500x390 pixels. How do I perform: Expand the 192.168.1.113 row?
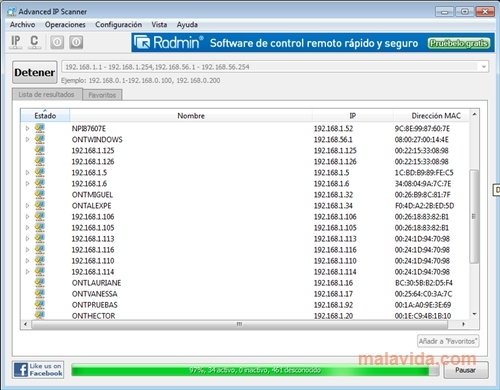[27, 238]
